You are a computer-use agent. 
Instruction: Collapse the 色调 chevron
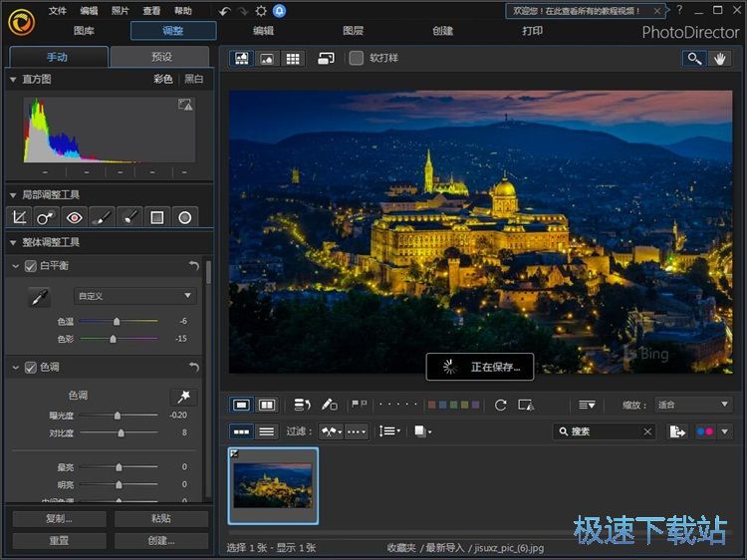(x=15, y=368)
